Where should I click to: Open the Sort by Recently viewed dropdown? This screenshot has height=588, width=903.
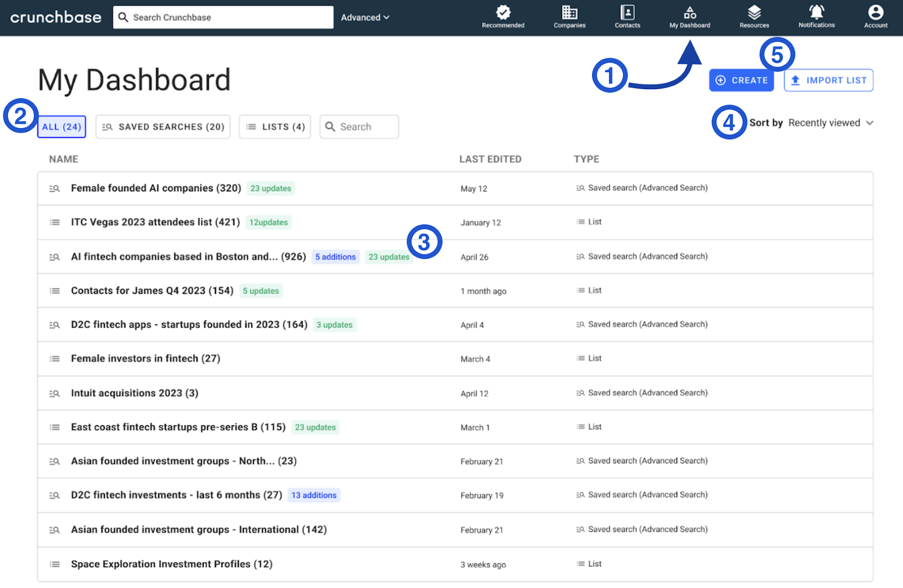[830, 122]
